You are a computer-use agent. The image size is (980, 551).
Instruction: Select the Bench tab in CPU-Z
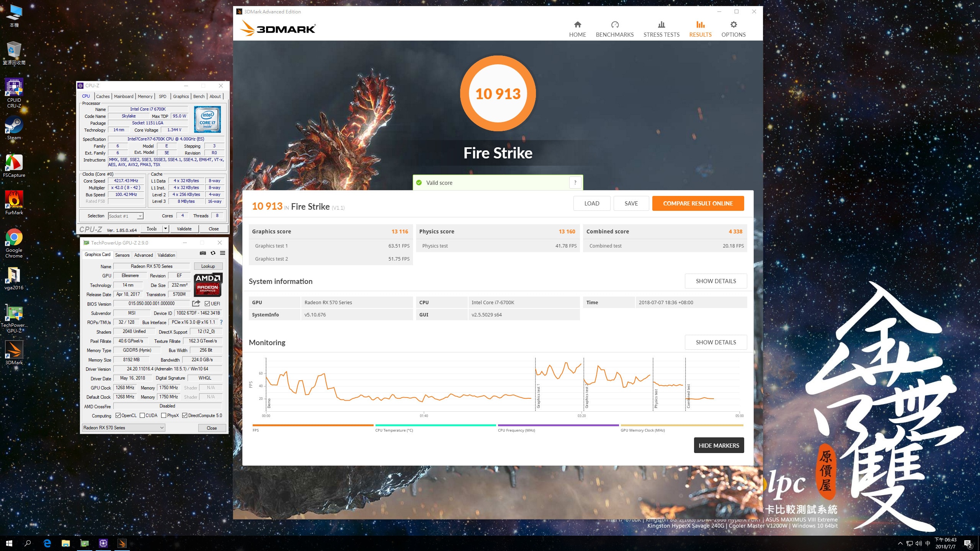pyautogui.click(x=199, y=96)
